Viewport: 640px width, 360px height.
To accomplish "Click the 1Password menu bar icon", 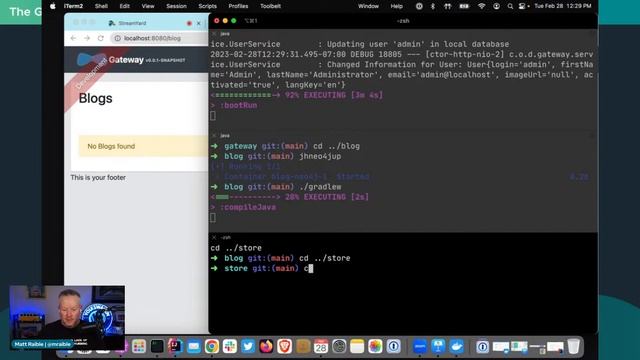I will 419,6.
